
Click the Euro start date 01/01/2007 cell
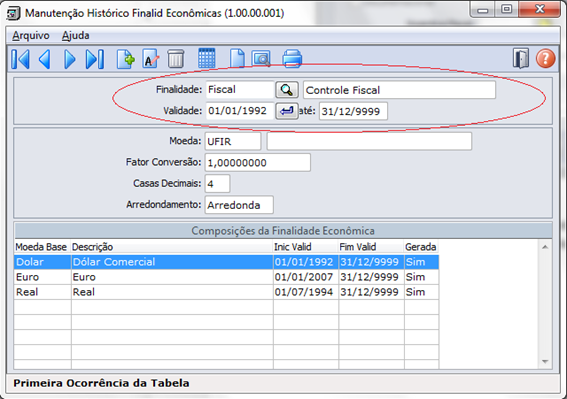306,277
